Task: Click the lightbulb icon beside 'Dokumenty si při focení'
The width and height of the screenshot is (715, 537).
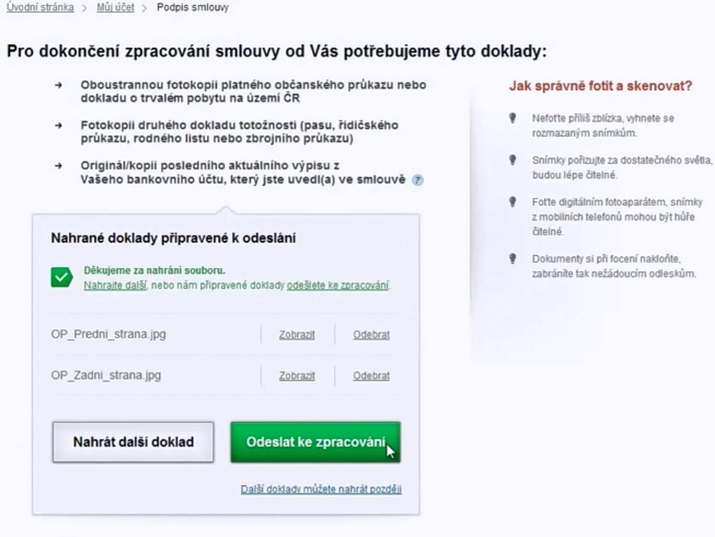Action: [513, 259]
